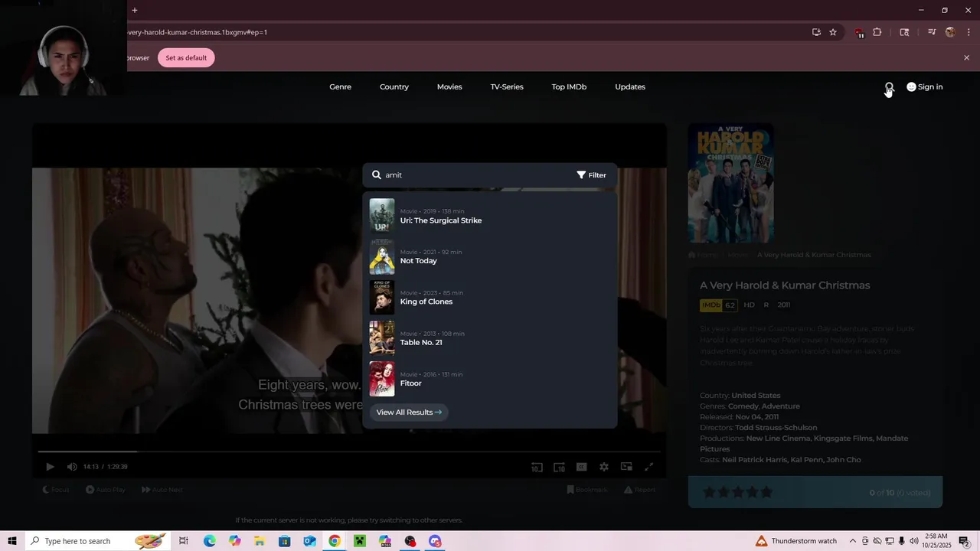Open the taskbar volume control
980x551 pixels.
tap(913, 541)
